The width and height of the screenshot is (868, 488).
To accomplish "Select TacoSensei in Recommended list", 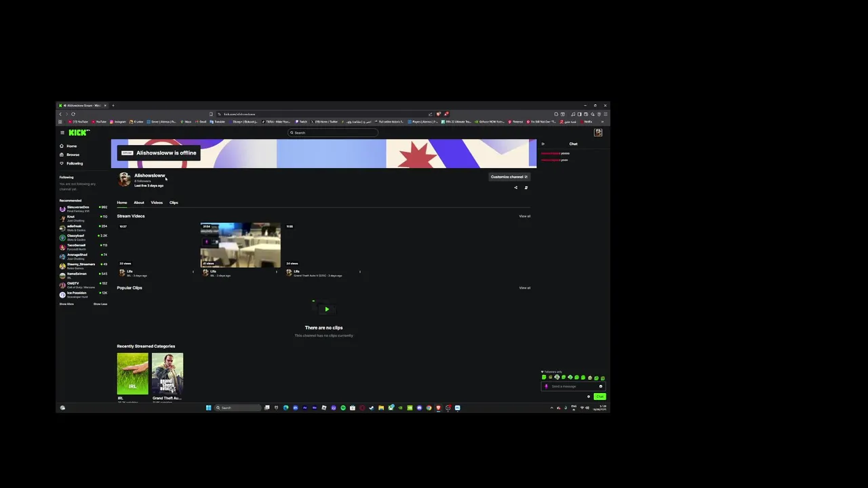I will (x=83, y=247).
